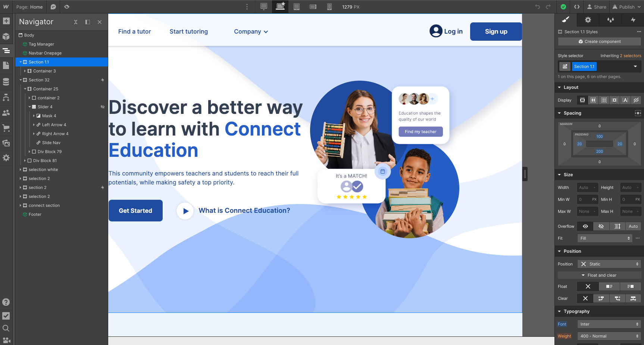Click the Redo arrow
Screen dimensions: 644x345
pos(548,7)
